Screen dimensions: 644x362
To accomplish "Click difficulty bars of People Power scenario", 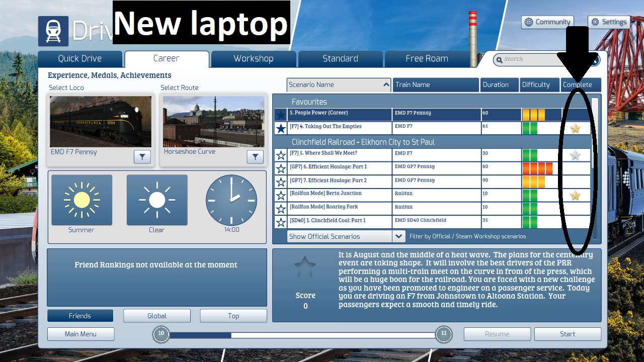I will point(534,115).
